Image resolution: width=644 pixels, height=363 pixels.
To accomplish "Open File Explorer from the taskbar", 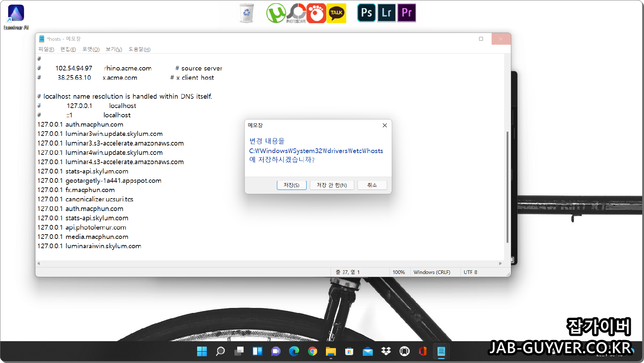I will tap(331, 352).
